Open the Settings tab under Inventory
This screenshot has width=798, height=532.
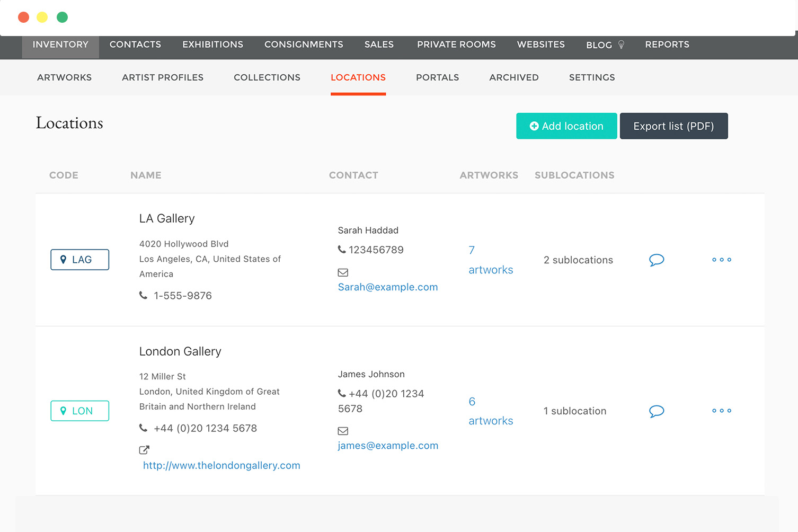point(592,77)
